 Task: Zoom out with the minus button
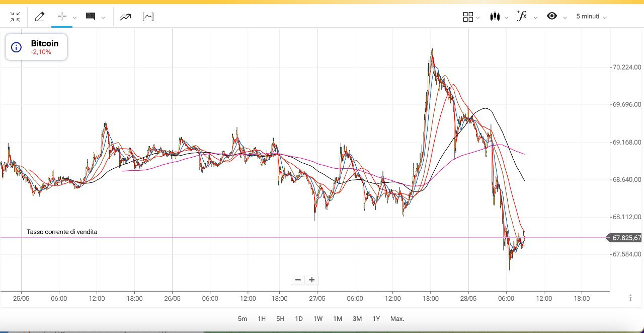coord(298,280)
